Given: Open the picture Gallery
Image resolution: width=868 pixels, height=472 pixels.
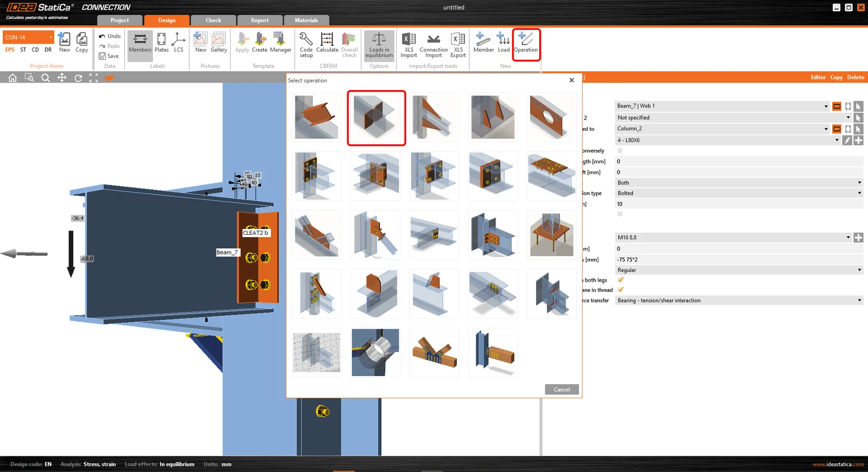Looking at the screenshot, I should [219, 42].
